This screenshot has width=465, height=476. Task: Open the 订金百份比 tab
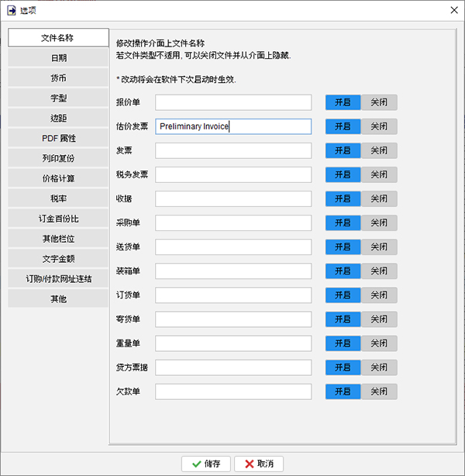click(58, 219)
